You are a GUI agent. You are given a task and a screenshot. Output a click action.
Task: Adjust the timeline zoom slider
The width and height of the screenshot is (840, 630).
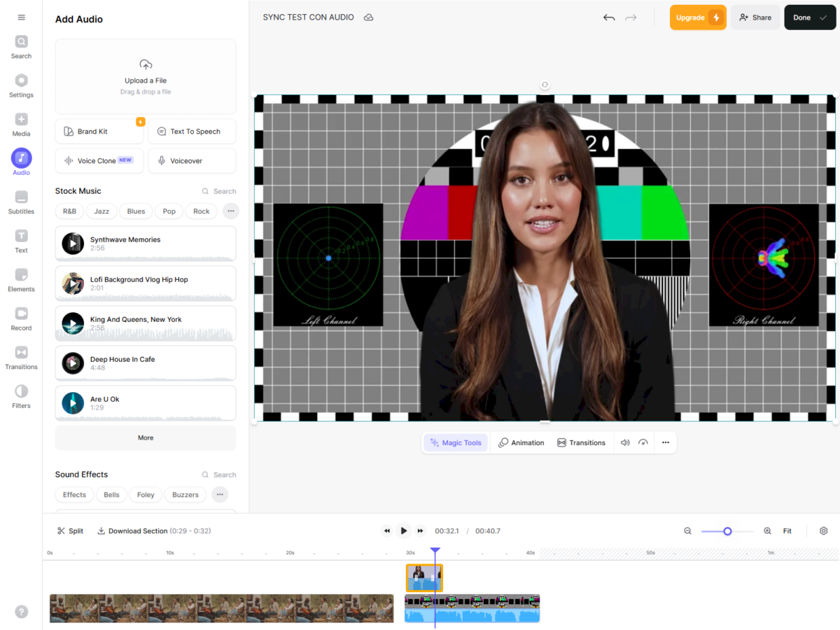tap(727, 531)
